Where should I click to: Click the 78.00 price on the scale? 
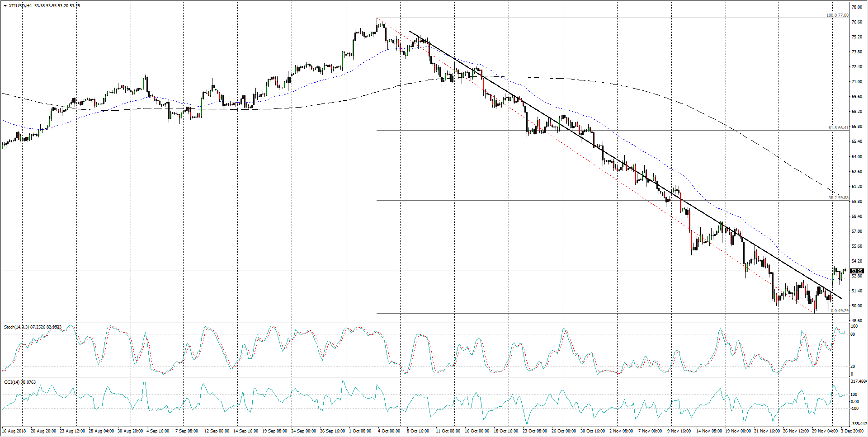point(856,7)
